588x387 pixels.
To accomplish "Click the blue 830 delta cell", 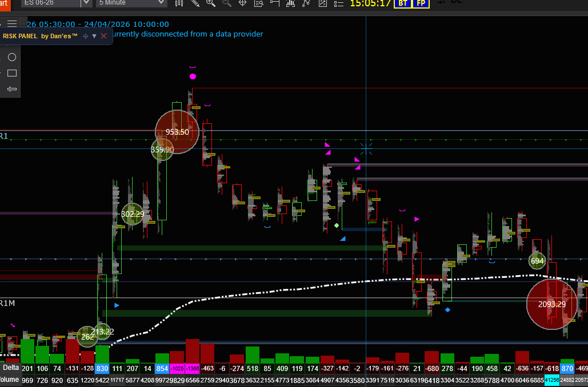I will tap(102, 369).
